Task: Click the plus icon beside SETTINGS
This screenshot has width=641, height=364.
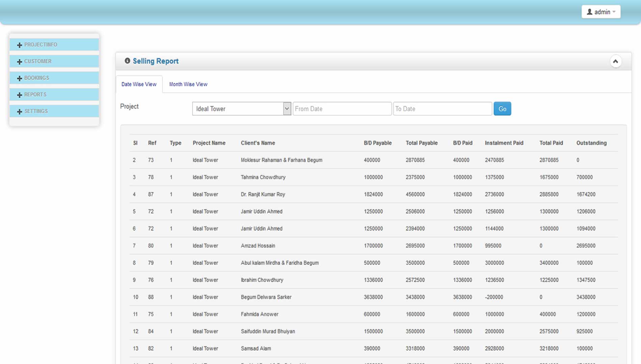Action: (20, 112)
